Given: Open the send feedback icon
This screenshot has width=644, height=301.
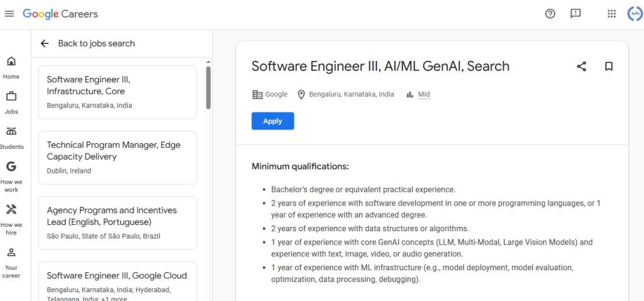Looking at the screenshot, I should (x=575, y=14).
